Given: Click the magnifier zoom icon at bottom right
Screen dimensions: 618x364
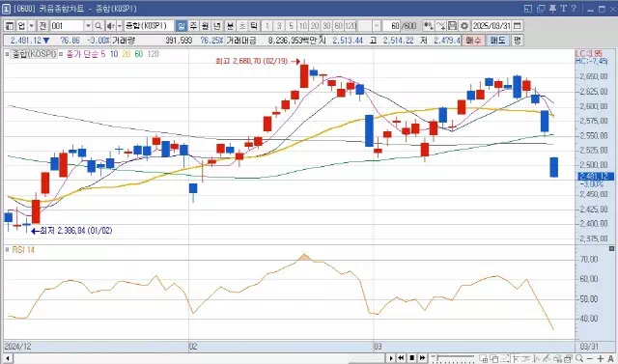Looking at the screenshot, I should coord(579,358).
